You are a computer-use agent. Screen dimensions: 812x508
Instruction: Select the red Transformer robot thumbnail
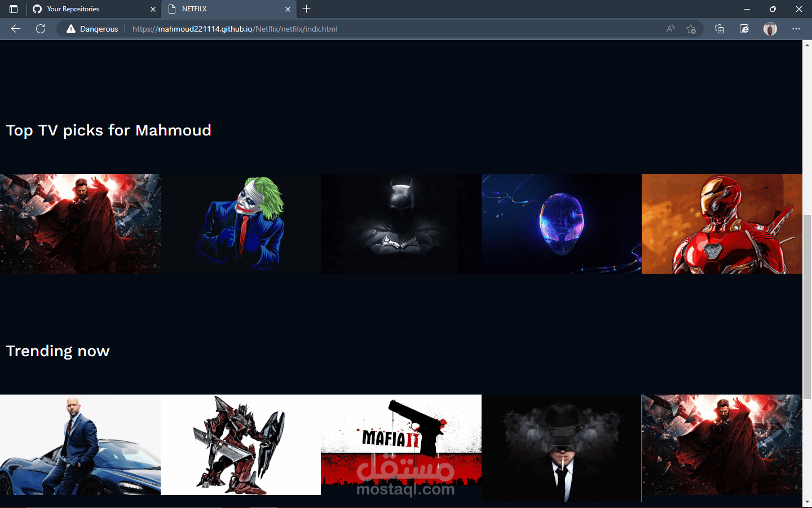pos(241,445)
